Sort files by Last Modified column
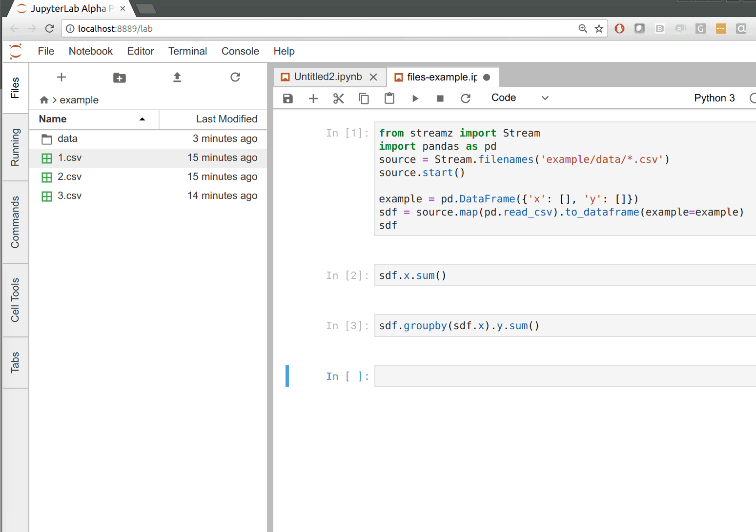Screen dimensions: 756x532 click(x=226, y=119)
